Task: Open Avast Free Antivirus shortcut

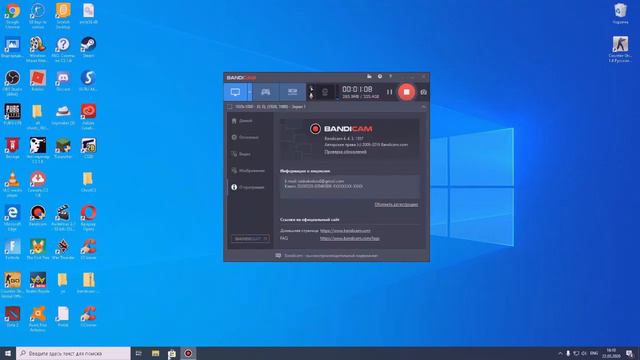Action: 38,318
